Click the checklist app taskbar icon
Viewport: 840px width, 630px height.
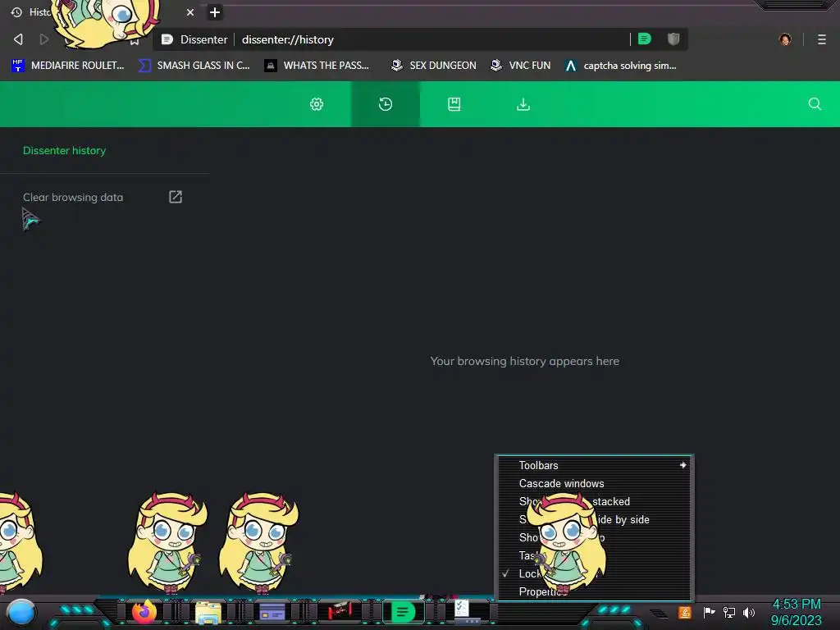coord(466,611)
